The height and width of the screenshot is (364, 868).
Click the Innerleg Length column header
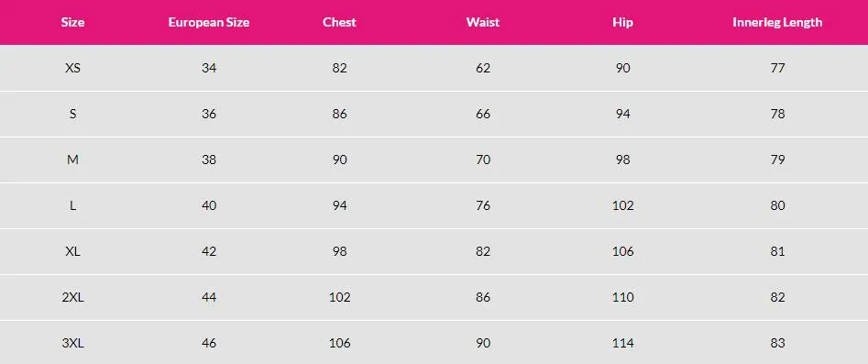tap(777, 23)
